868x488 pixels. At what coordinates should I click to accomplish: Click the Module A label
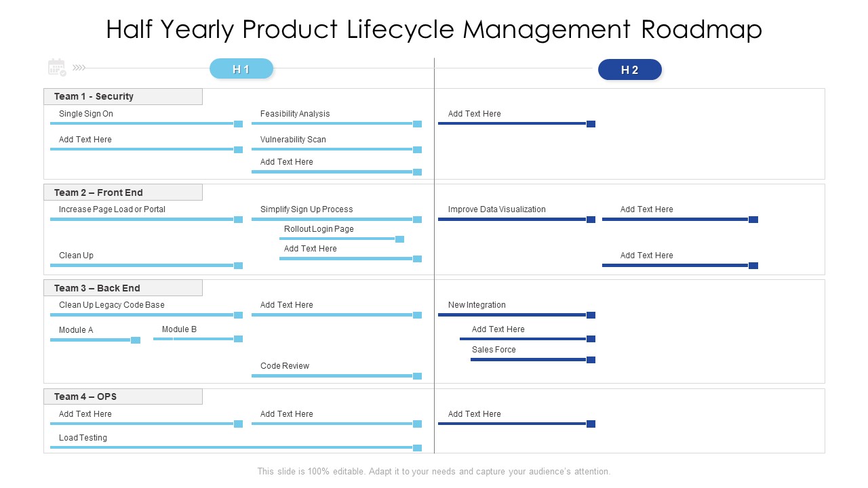point(76,330)
